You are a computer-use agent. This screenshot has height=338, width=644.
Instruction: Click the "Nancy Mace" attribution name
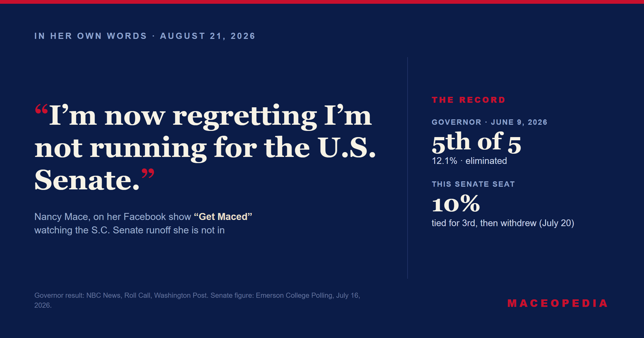click(61, 216)
